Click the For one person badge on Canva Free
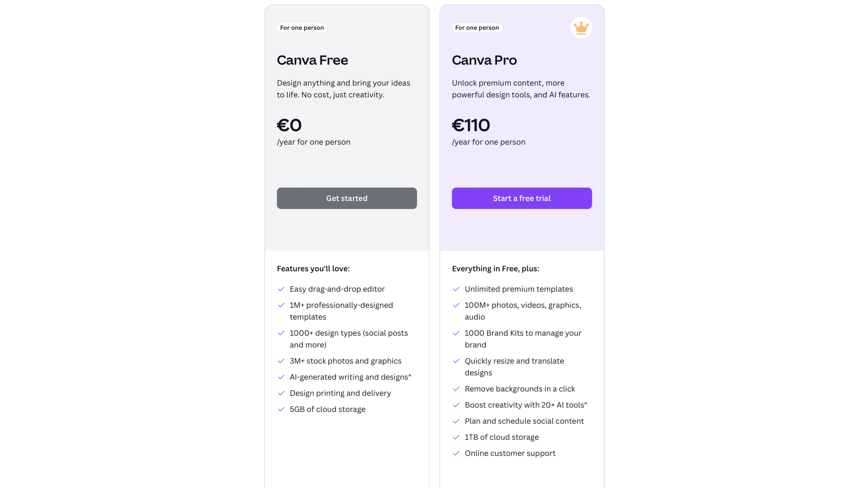The height and width of the screenshot is (488, 868). [x=302, y=28]
